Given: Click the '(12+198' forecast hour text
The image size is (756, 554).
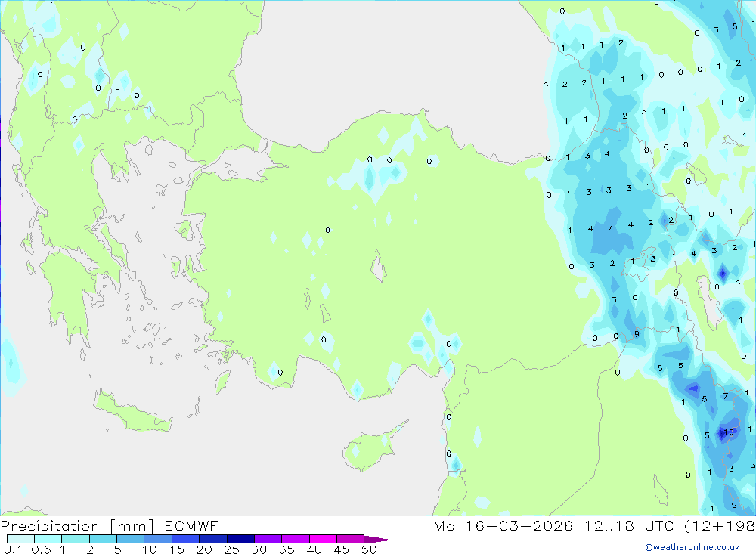Looking at the screenshot, I should [x=720, y=525].
